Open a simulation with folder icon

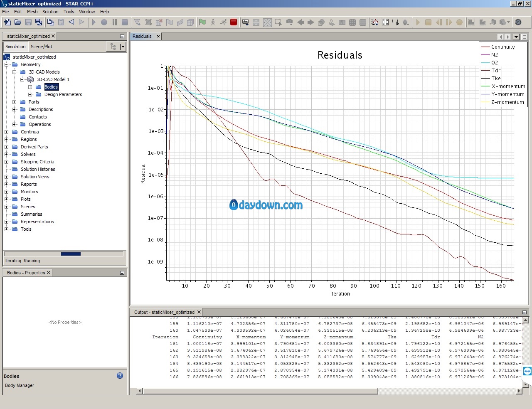pos(18,22)
